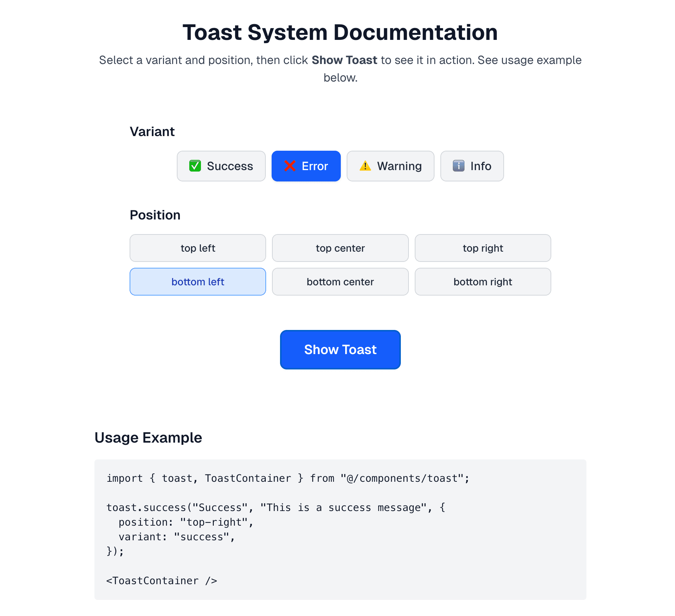Click the Variant section label
This screenshot has height=616, width=675.
pyautogui.click(x=152, y=132)
